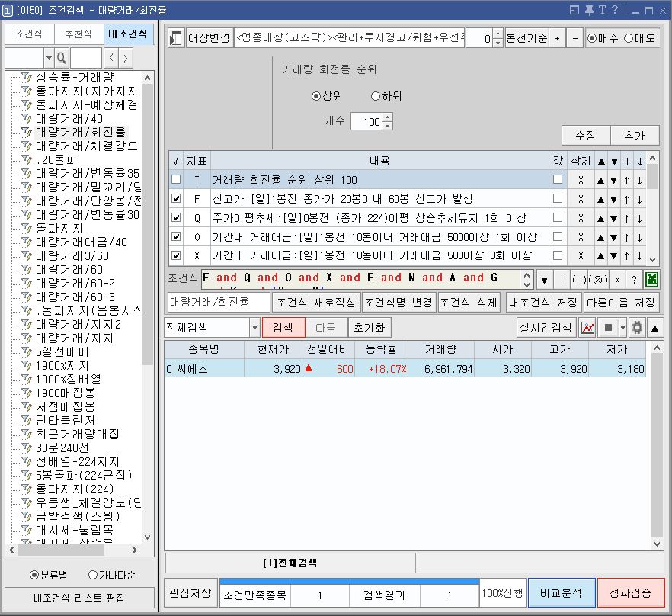Open the left panel search combo dropdown

pyautogui.click(x=49, y=58)
